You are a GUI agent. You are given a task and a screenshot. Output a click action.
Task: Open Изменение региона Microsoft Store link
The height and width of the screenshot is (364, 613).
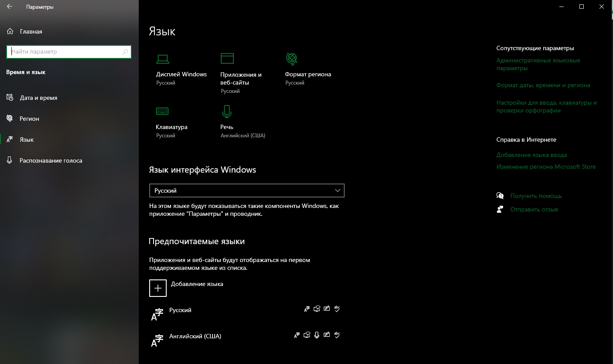[x=546, y=167]
